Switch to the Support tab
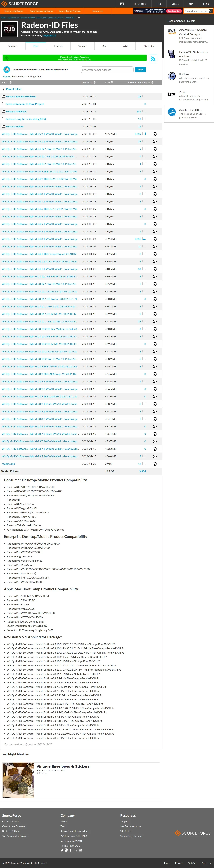The image size is (214, 868). (x=82, y=46)
